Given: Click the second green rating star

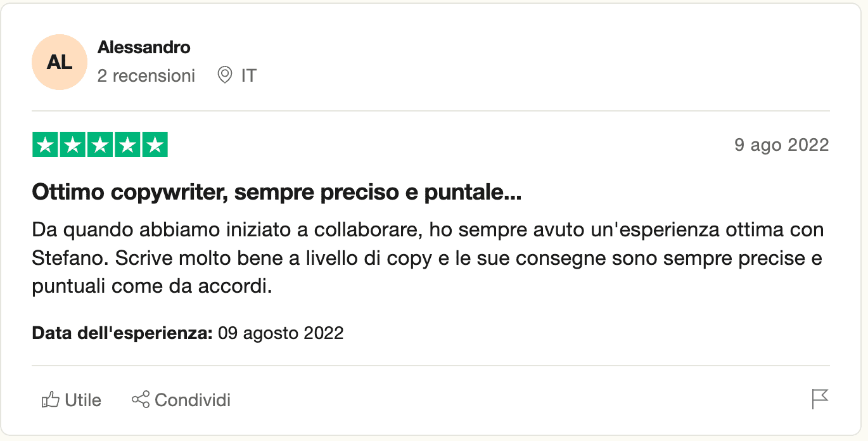Looking at the screenshot, I should [x=72, y=144].
